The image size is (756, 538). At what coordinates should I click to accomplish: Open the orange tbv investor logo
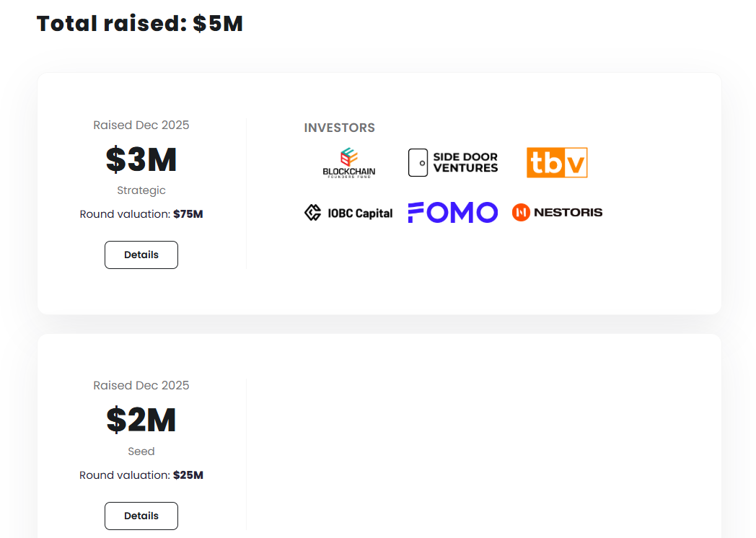(x=557, y=163)
